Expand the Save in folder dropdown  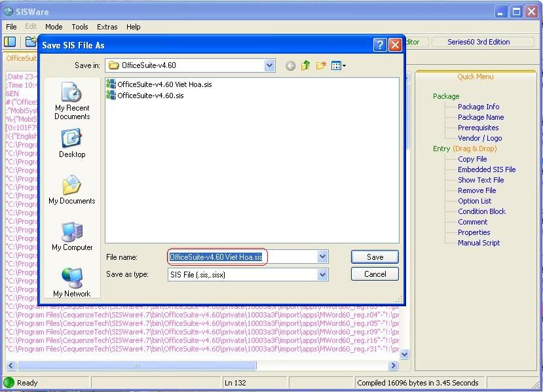tap(269, 65)
